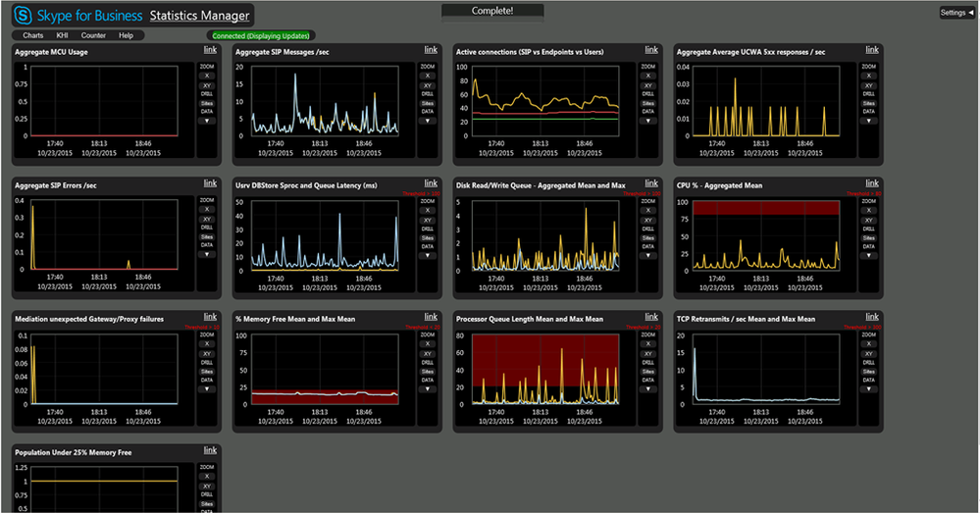Click 'TCP Retransmits / sec Mean and Max Mean' title

[746, 319]
